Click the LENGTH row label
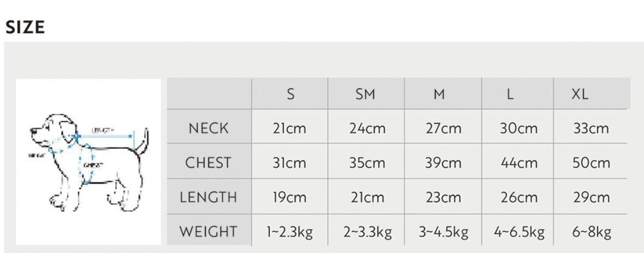The image size is (644, 253). (x=208, y=197)
